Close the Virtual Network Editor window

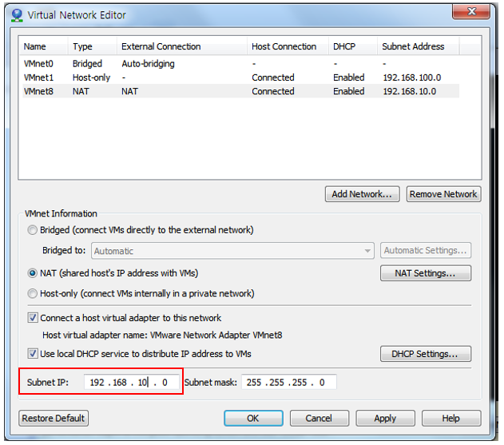coord(471,11)
